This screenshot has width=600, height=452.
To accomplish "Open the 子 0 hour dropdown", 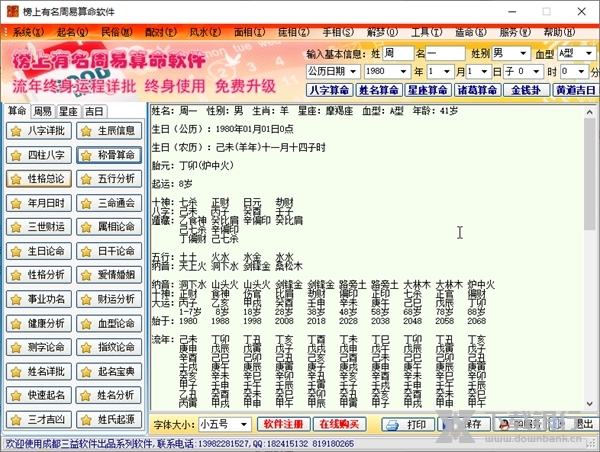I will pos(536,71).
